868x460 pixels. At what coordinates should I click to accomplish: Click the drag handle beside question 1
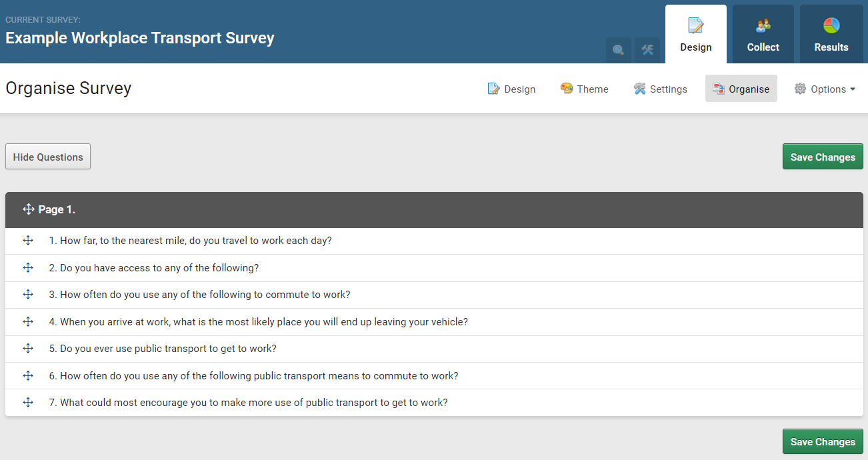(x=28, y=240)
